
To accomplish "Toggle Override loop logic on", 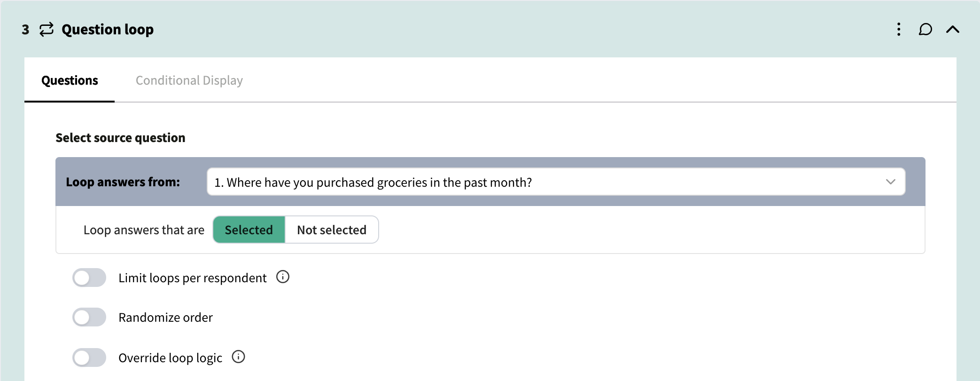I will pyautogui.click(x=89, y=357).
